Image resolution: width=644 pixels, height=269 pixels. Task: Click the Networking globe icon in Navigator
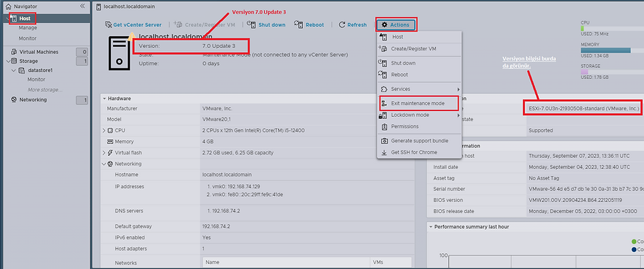(x=14, y=100)
